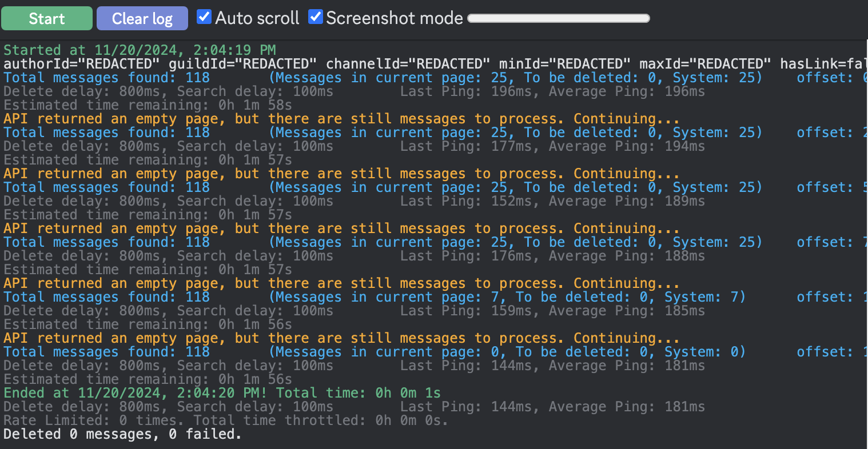Screen dimensions: 868x449
Task: Click the log line showing "System: 0)"
Action: (436, 352)
